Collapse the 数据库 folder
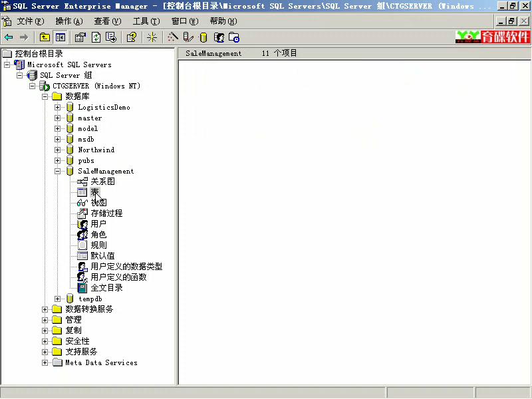This screenshot has width=532, height=399. click(x=45, y=96)
